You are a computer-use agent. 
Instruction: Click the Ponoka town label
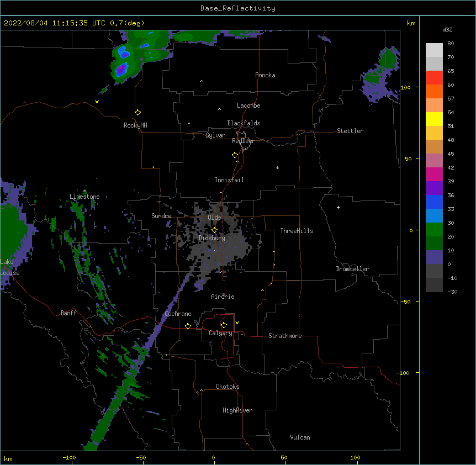coord(265,75)
